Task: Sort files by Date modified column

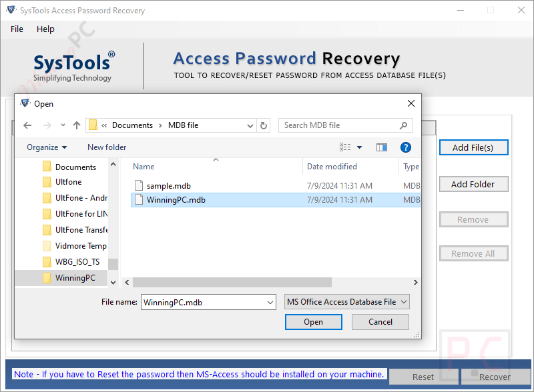Action: tap(332, 167)
